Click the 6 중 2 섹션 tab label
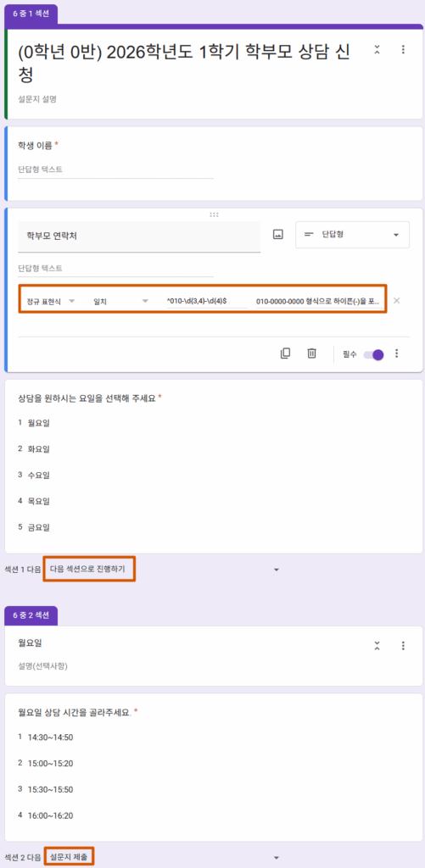 point(31,615)
